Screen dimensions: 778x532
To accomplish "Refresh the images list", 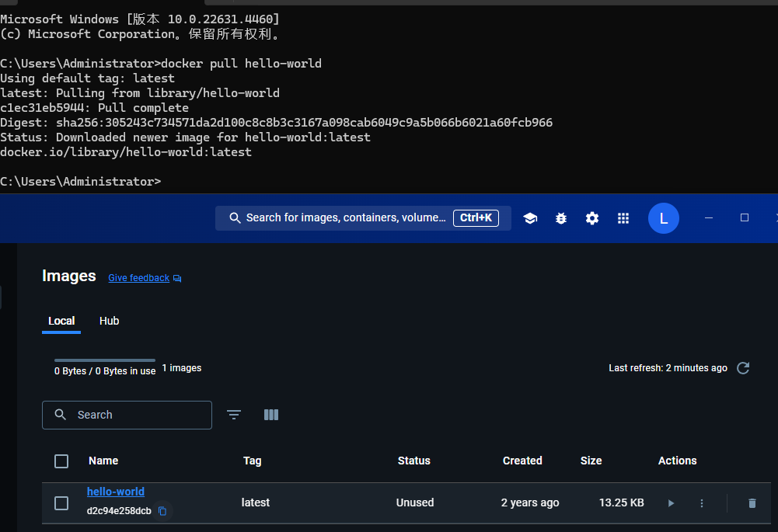I will (743, 368).
